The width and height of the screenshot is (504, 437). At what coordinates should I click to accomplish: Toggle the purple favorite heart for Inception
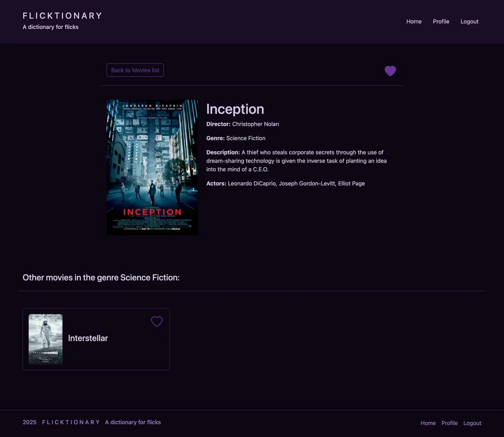(x=390, y=71)
